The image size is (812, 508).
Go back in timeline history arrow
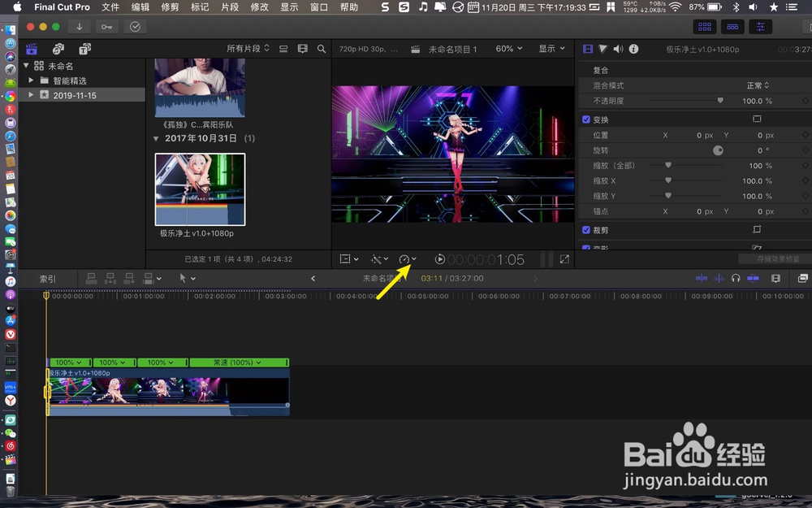tap(313, 278)
